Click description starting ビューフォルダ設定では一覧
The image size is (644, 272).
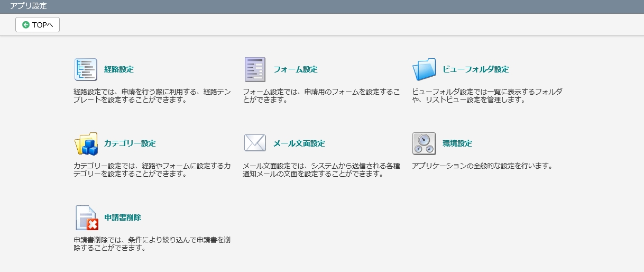[487, 96]
